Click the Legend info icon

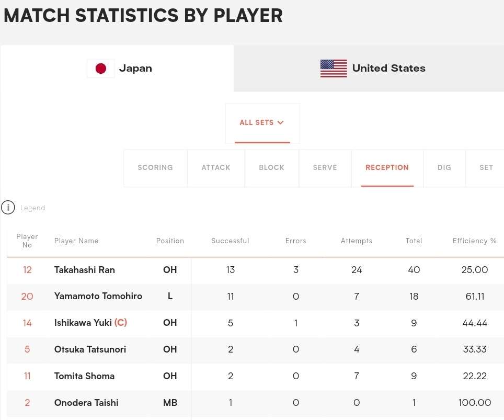click(x=8, y=208)
